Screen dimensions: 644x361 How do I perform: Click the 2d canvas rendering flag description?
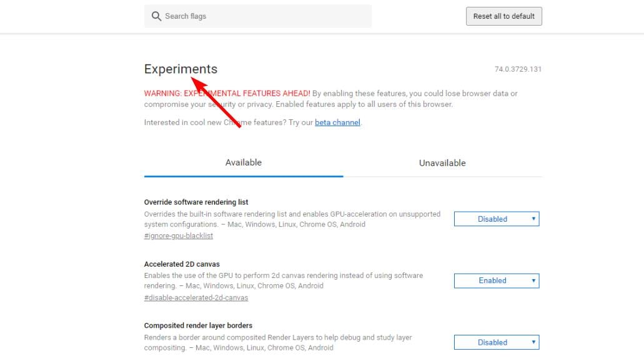coord(283,280)
